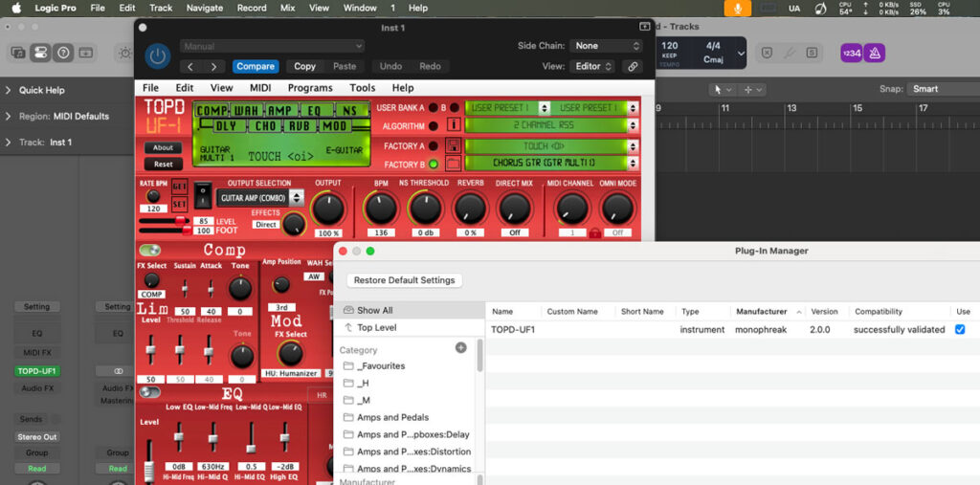980x485 pixels.
Task: Open the plug-in Tools menu
Action: [x=363, y=88]
